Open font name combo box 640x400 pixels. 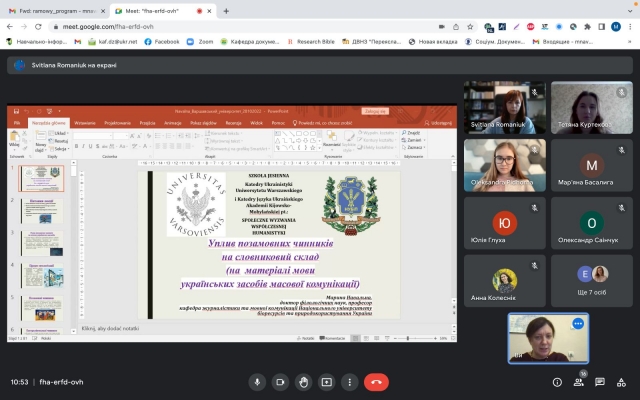tap(93, 136)
